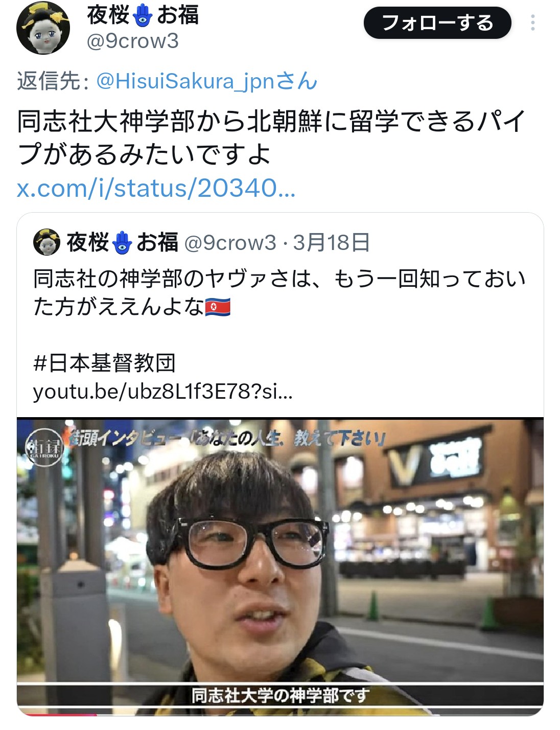Tap the 夜桜お福 display name at top
The image size is (560, 730).
143,15
